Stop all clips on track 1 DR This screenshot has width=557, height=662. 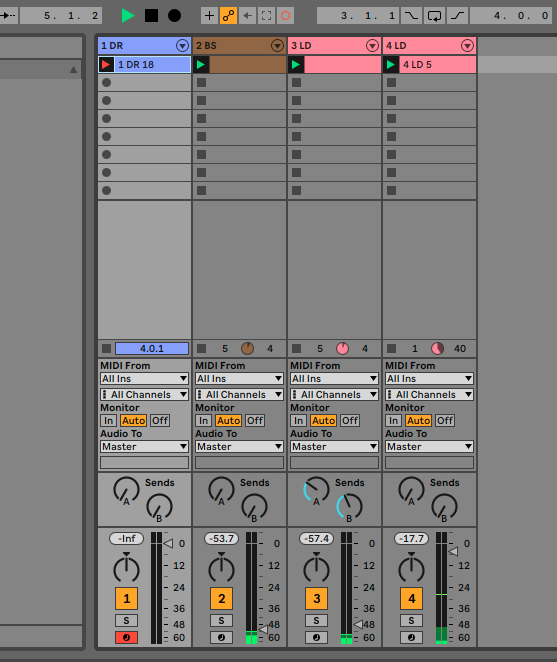click(x=106, y=348)
